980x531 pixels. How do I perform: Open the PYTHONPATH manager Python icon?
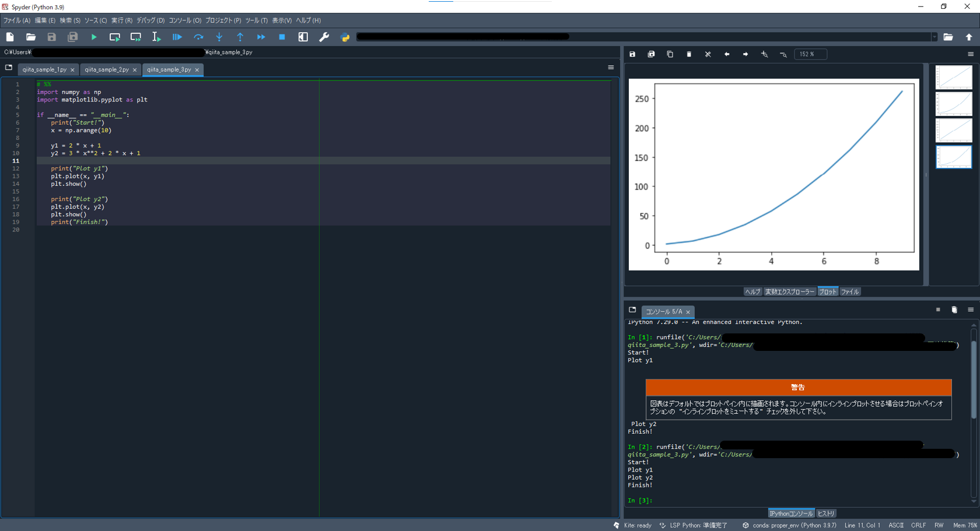pos(345,37)
